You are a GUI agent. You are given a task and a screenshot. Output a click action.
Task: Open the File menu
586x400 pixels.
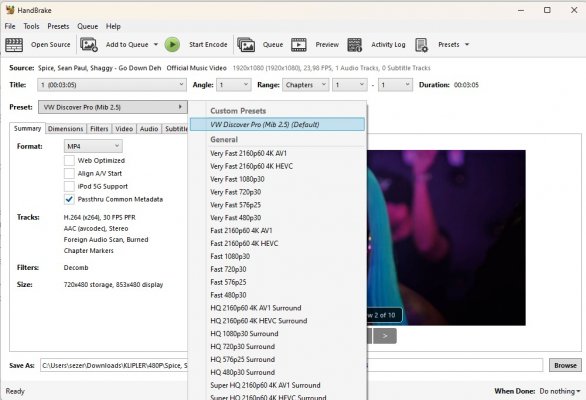point(10,26)
